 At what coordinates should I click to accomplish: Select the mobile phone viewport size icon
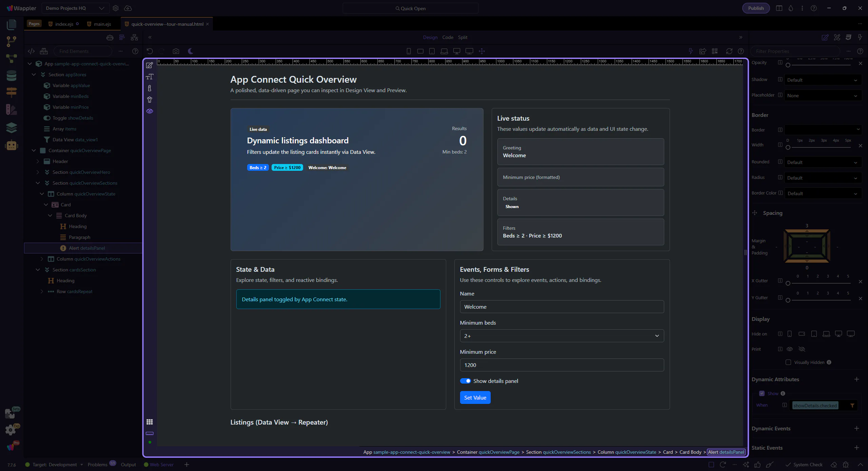[x=409, y=51]
